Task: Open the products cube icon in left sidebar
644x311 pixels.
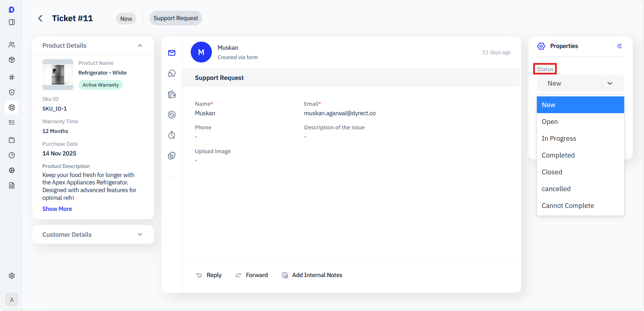Action: pos(12,60)
